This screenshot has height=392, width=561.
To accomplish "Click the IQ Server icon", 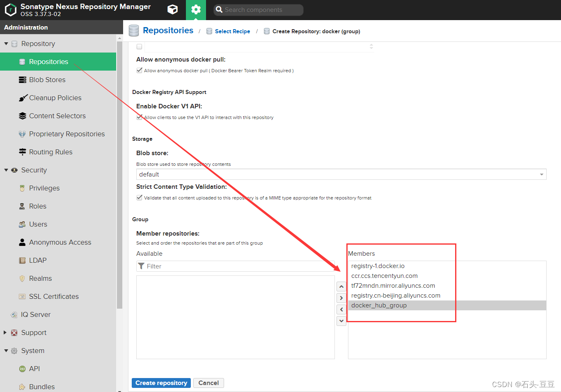I will (x=14, y=314).
